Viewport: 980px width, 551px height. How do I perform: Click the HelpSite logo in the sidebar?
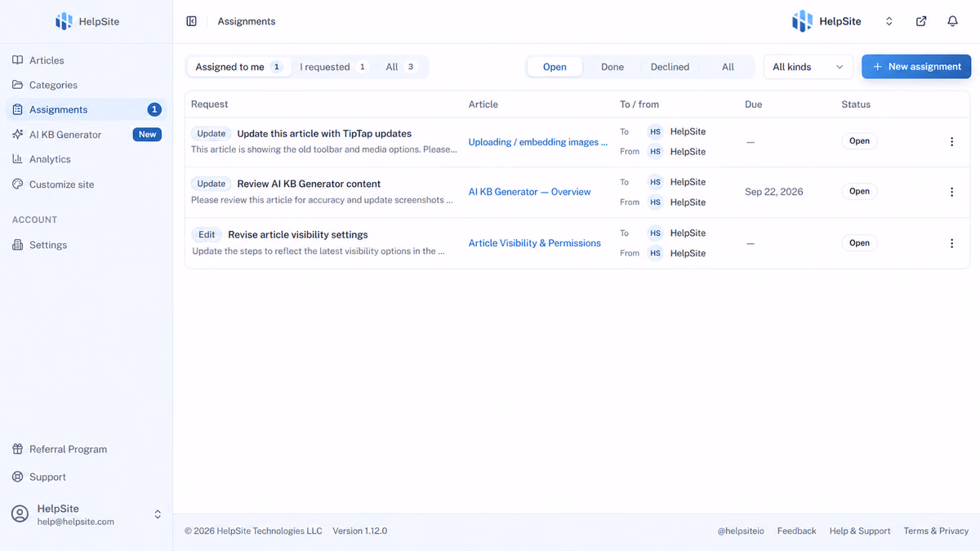tap(64, 21)
